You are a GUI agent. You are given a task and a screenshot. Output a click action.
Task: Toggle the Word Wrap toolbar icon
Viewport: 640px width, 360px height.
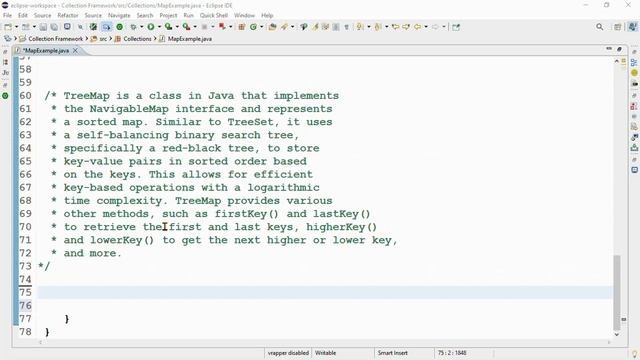pos(325,27)
